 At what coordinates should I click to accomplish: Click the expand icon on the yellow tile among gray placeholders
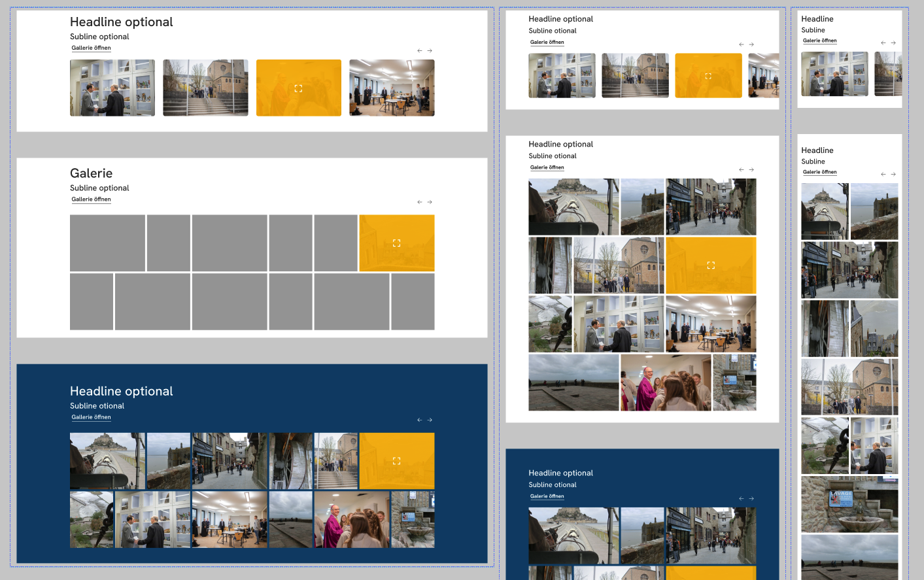396,243
